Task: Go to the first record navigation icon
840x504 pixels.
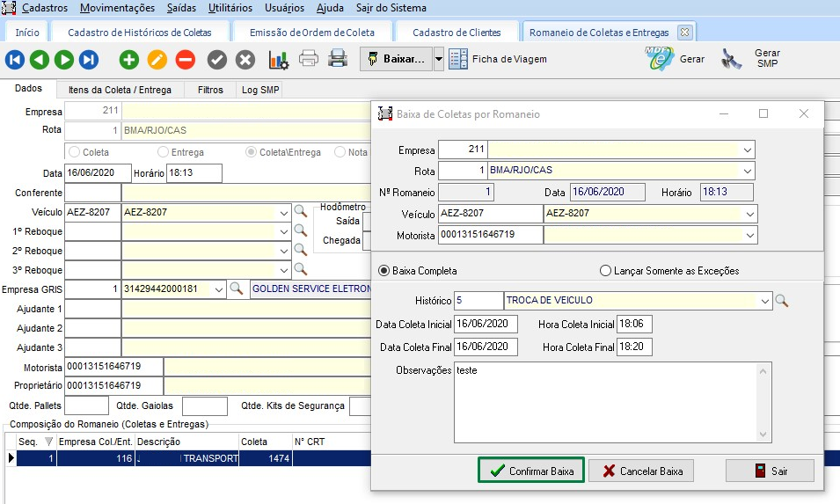Action: point(15,60)
